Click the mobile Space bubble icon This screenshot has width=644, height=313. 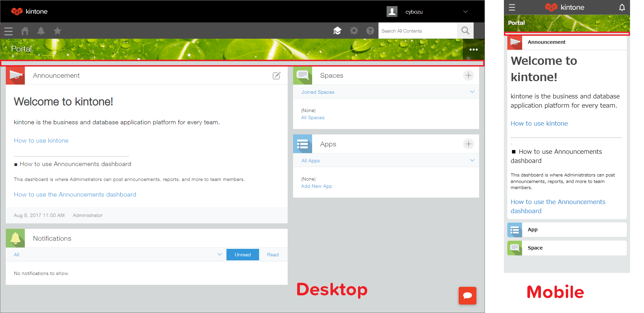[515, 248]
